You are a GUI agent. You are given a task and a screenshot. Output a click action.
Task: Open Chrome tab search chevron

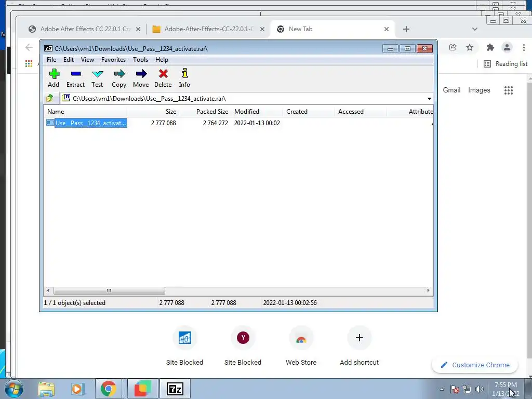pyautogui.click(x=475, y=29)
